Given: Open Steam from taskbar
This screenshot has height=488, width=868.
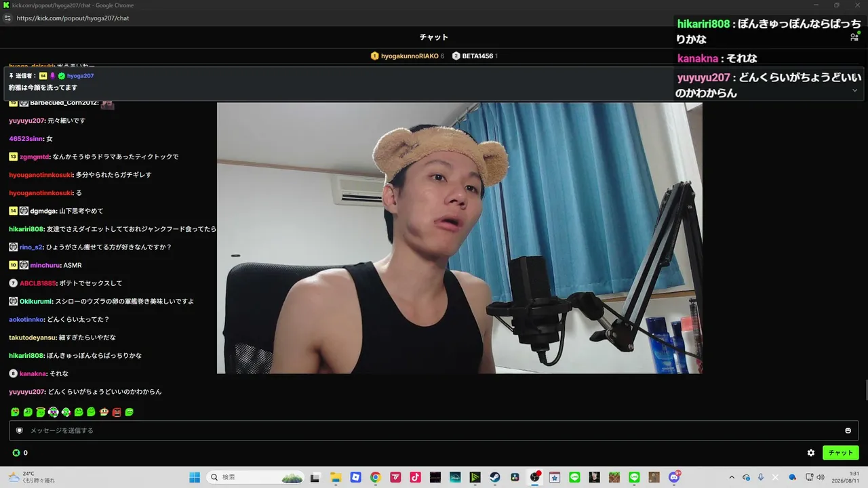Looking at the screenshot, I should [x=495, y=477].
